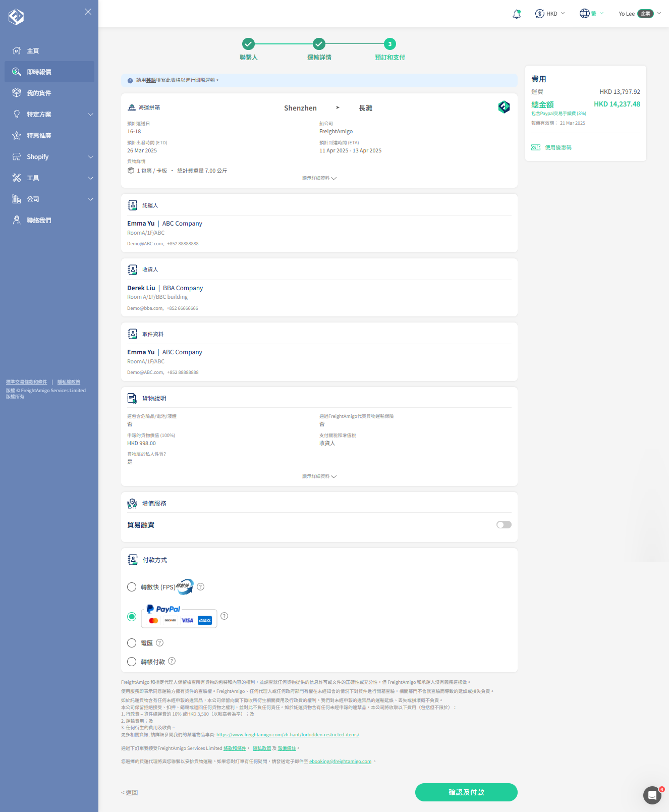Expand 顯示詳細資料 in 貨物說明 section
669x812 pixels.
click(319, 476)
